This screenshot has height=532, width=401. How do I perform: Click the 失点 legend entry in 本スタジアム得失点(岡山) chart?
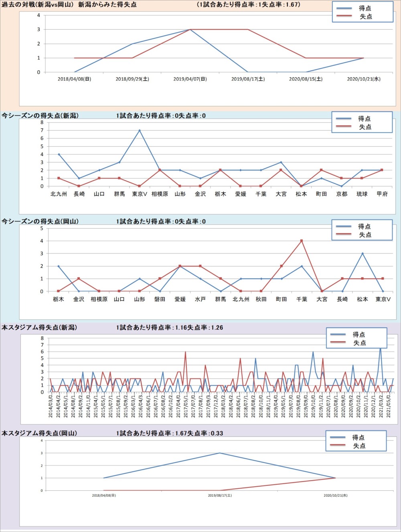point(358,446)
